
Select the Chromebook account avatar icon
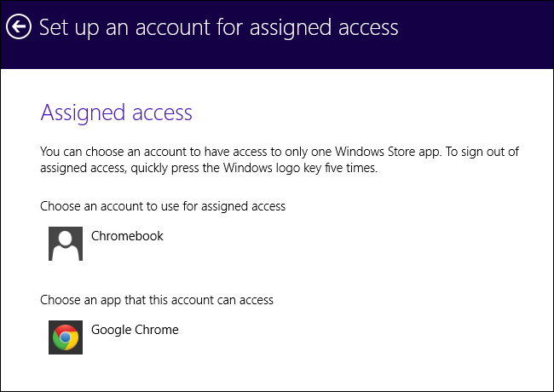[x=66, y=243]
